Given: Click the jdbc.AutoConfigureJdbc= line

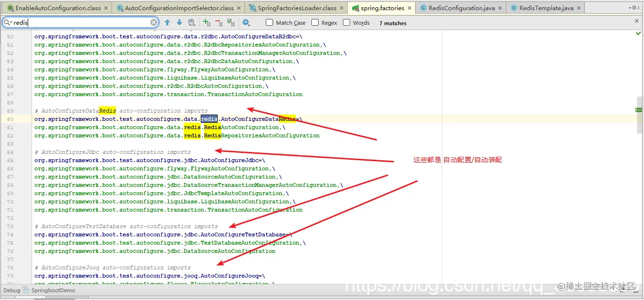Looking at the screenshot, I should point(150,160).
